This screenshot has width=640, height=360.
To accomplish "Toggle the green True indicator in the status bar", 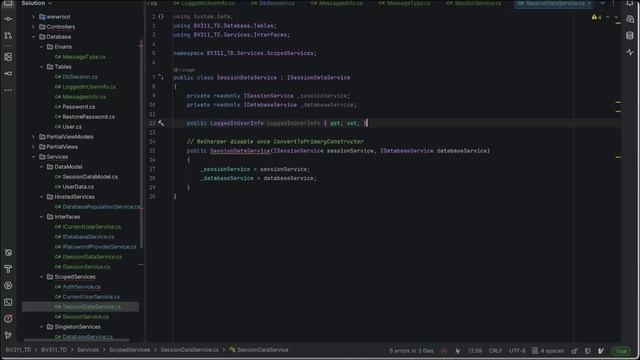I will [x=621, y=351].
